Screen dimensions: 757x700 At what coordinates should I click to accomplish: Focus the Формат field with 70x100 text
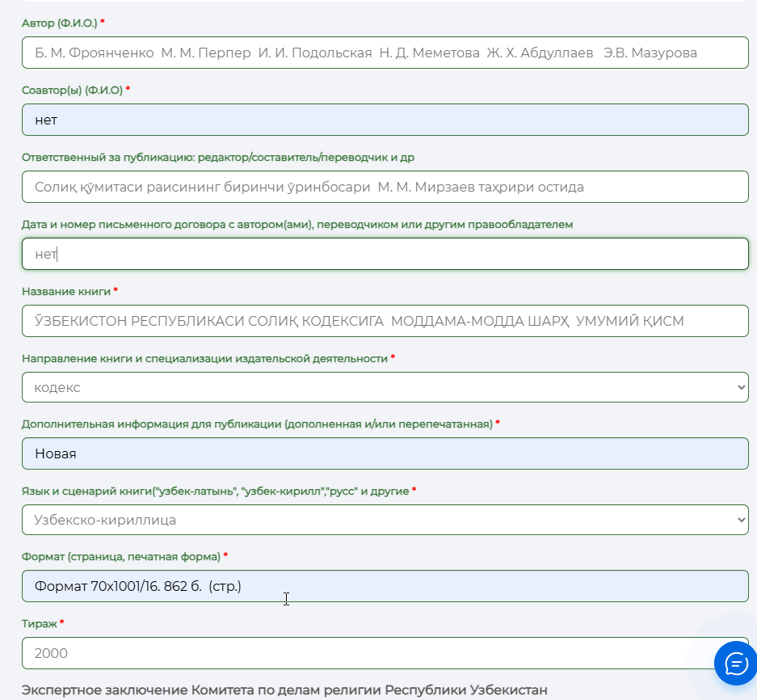[x=385, y=586]
